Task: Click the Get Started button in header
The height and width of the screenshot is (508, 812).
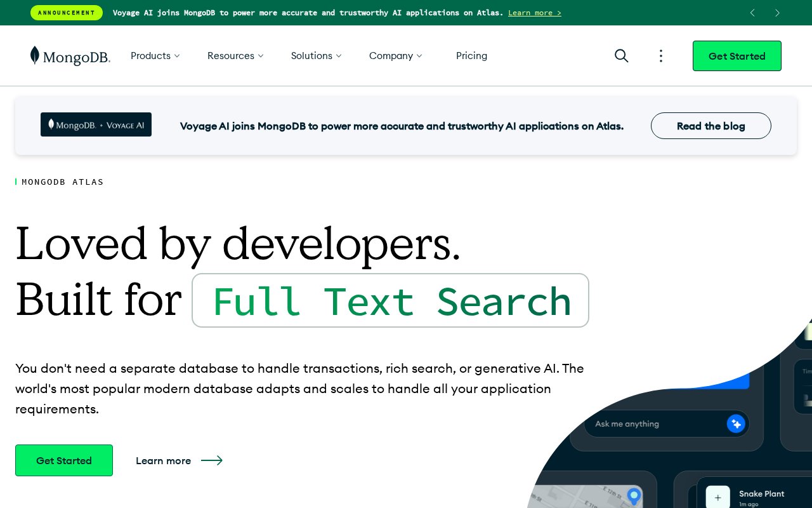Action: 737,56
